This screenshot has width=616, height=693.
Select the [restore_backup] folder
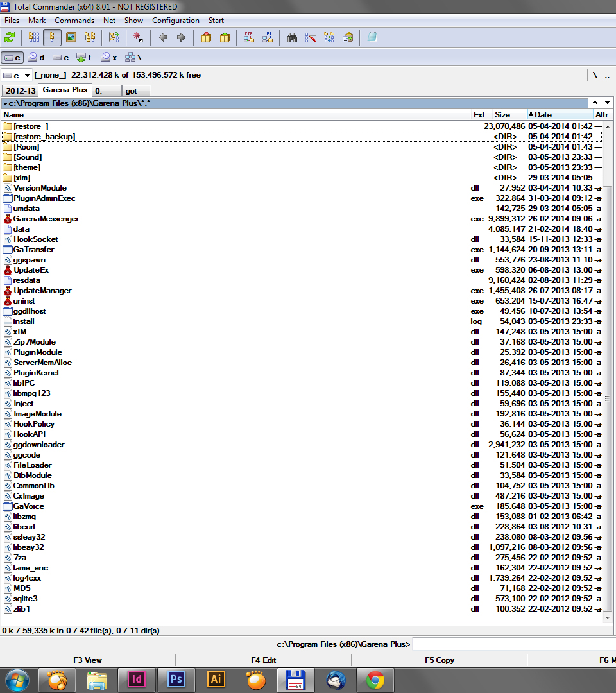coord(302,137)
